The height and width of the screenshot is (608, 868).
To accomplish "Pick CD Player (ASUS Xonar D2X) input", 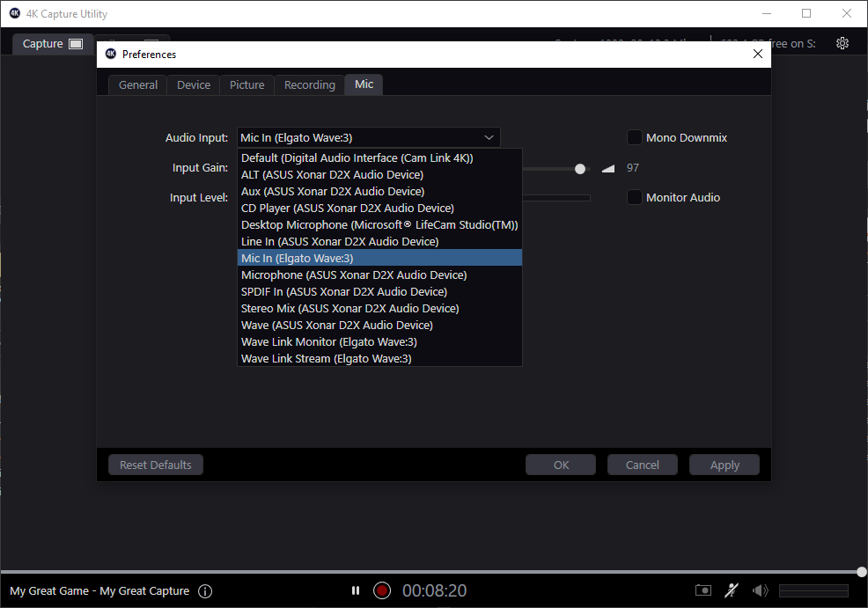I will pyautogui.click(x=379, y=208).
